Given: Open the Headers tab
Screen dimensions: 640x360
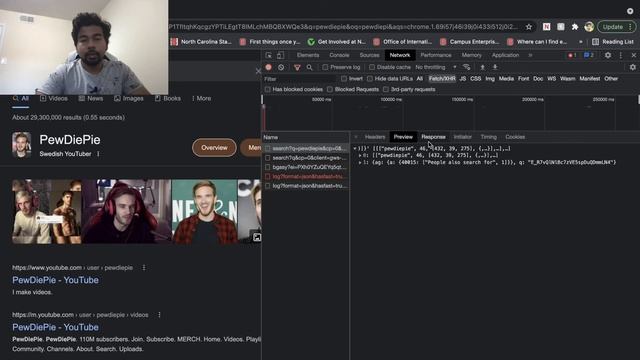Looking at the screenshot, I should tap(375, 137).
